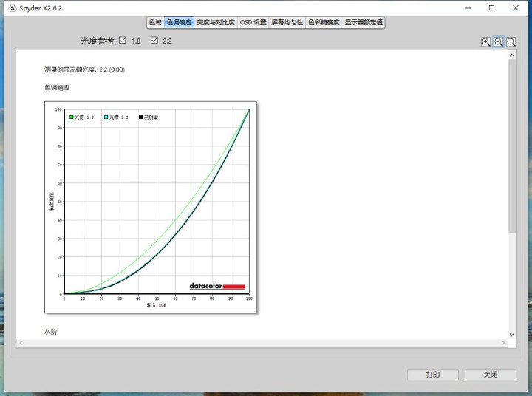
Task: Close the Spyder X2 window
Action: pyautogui.click(x=516, y=8)
